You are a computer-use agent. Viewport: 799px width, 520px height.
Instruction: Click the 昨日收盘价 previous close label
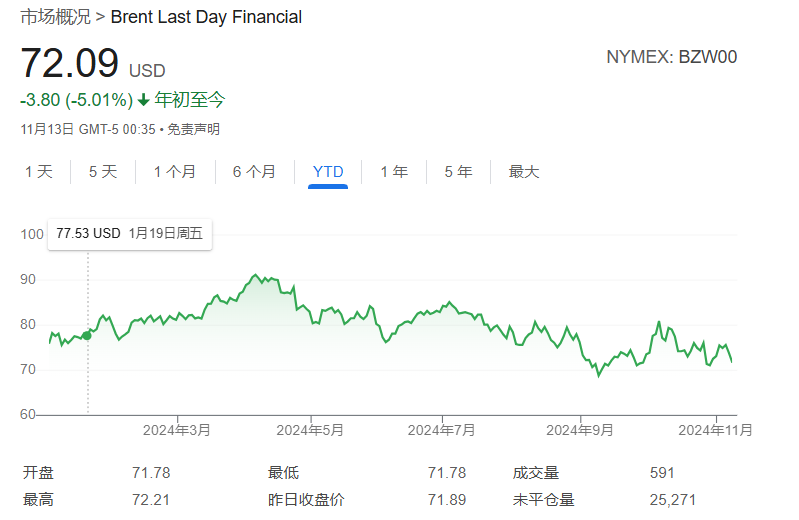(x=305, y=499)
